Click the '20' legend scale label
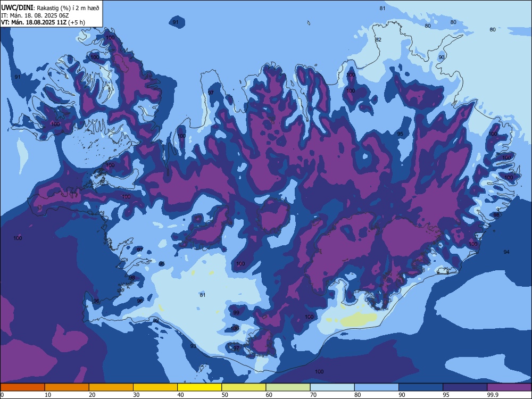 92,395
